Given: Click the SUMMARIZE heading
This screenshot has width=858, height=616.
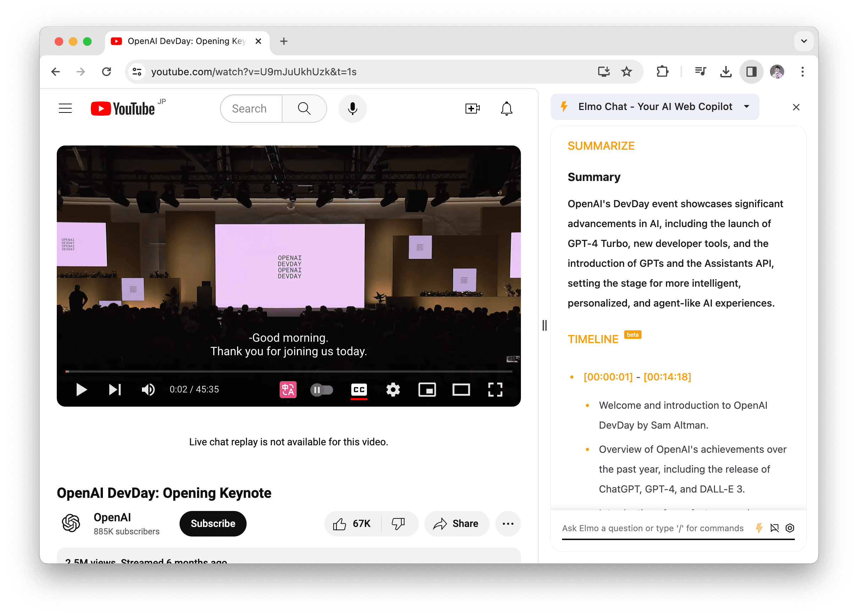Looking at the screenshot, I should 601,146.
